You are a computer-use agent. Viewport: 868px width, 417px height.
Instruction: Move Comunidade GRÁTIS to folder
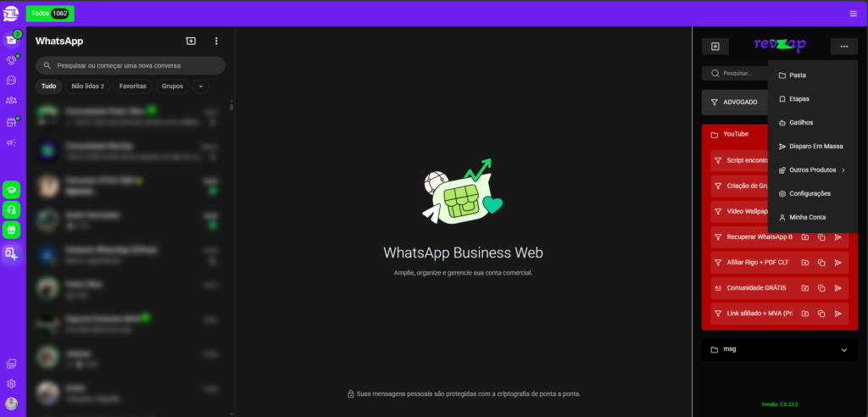[x=805, y=288]
